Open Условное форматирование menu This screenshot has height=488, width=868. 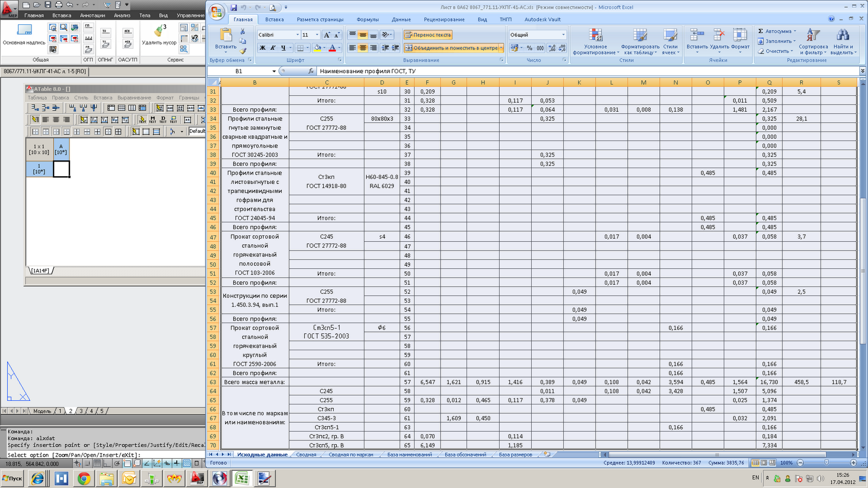(x=596, y=41)
